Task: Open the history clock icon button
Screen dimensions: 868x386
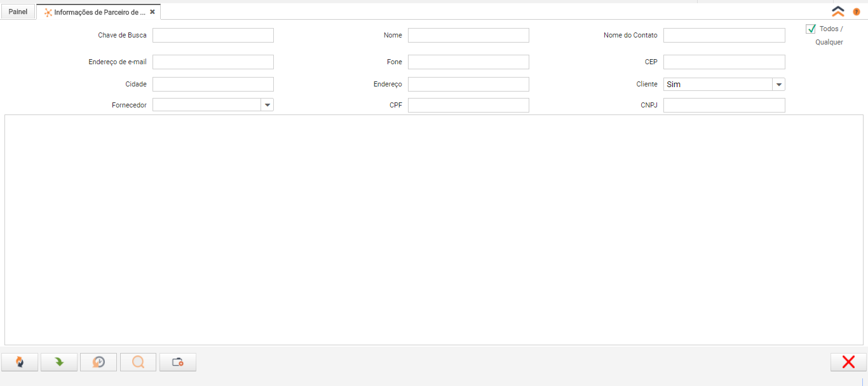Action: [x=98, y=362]
